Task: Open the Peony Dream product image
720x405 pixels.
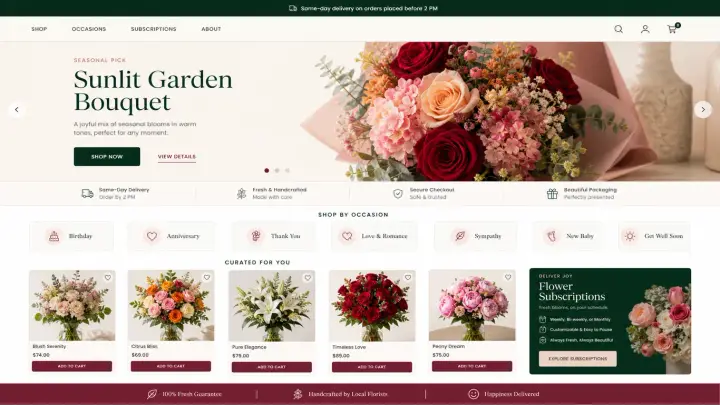Action: click(x=472, y=305)
